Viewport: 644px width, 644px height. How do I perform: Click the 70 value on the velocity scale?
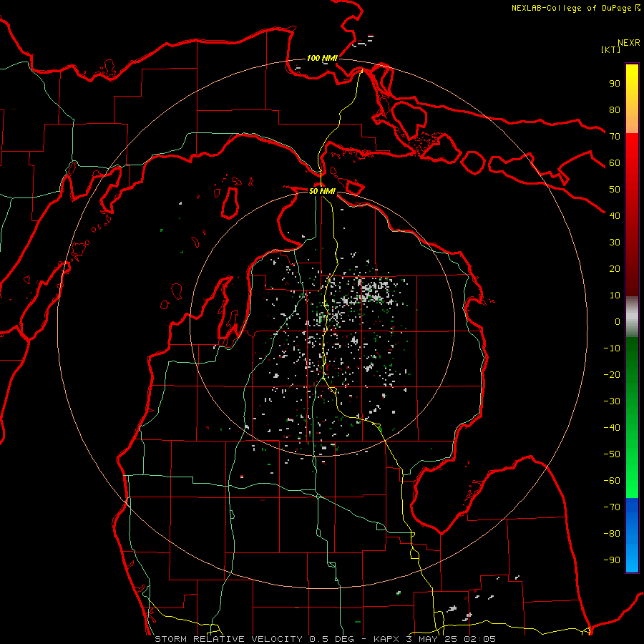click(x=615, y=137)
